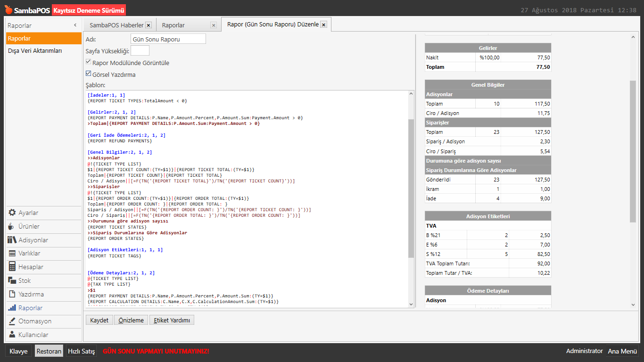Select Rapor (Gün Sonu Raporu) Düzenle tab
The height and width of the screenshot is (362, 644).
coord(273,25)
